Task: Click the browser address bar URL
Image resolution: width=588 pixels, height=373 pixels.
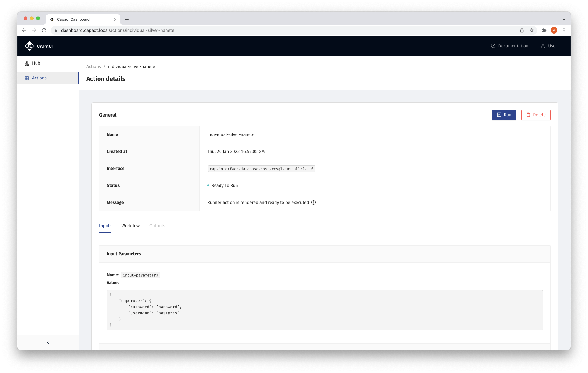Action: [118, 30]
